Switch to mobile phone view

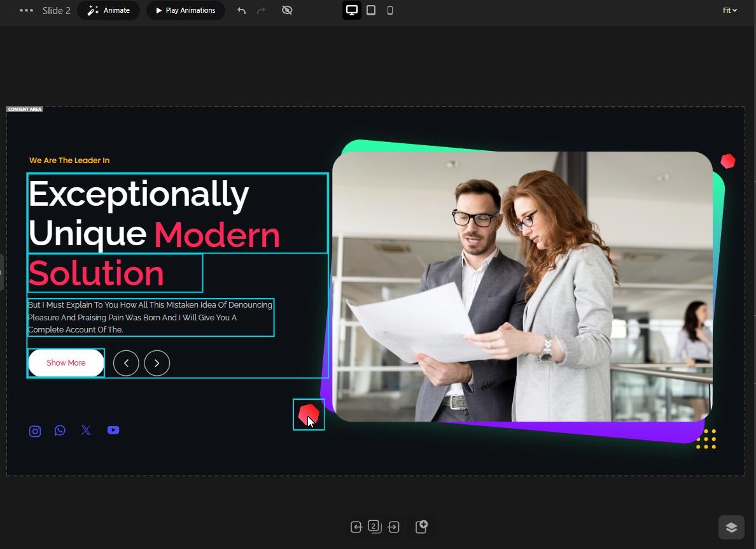(390, 10)
